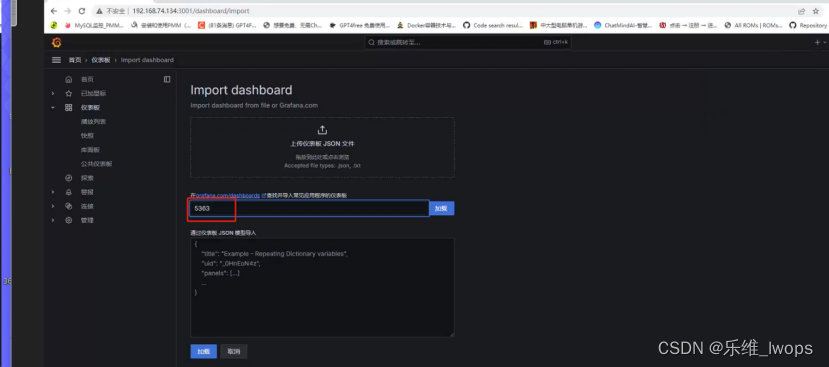Open the Code search results bookmark
This screenshot has width=829, height=367.
[x=493, y=25]
